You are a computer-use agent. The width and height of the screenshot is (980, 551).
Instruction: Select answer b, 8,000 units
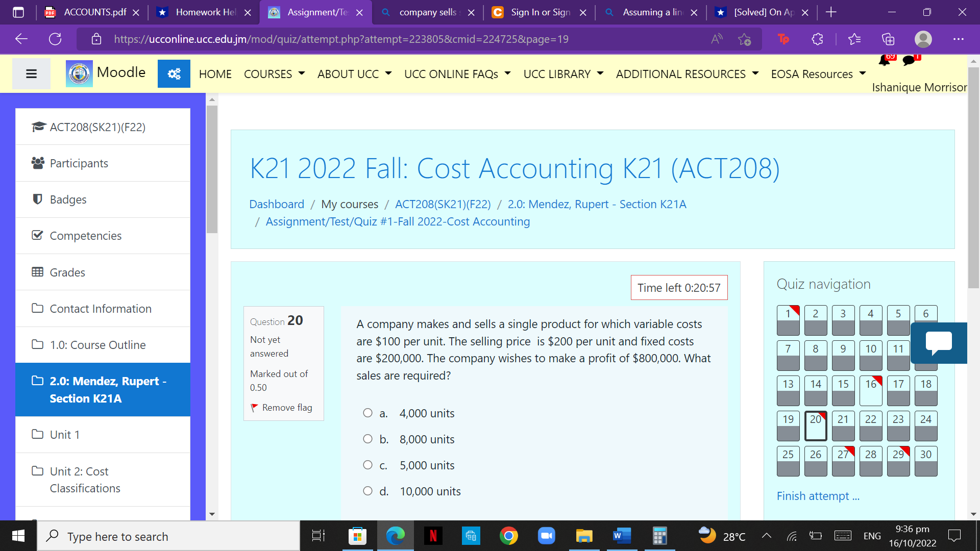367,439
